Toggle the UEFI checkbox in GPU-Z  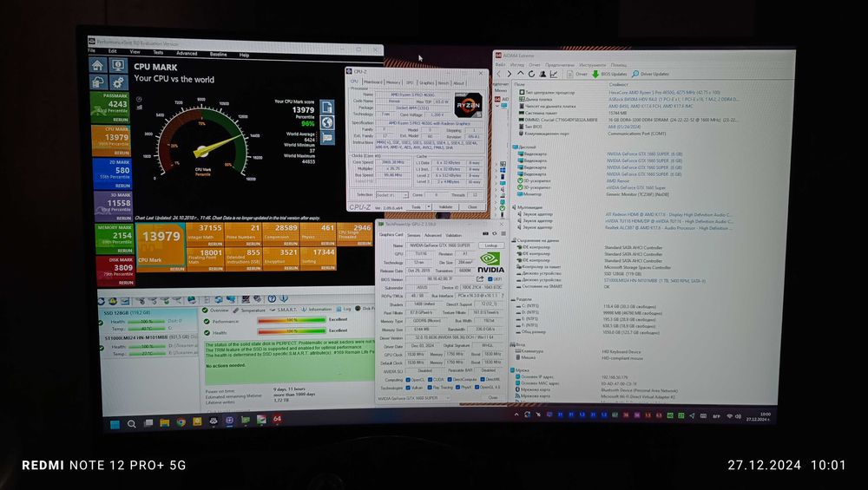[490, 279]
